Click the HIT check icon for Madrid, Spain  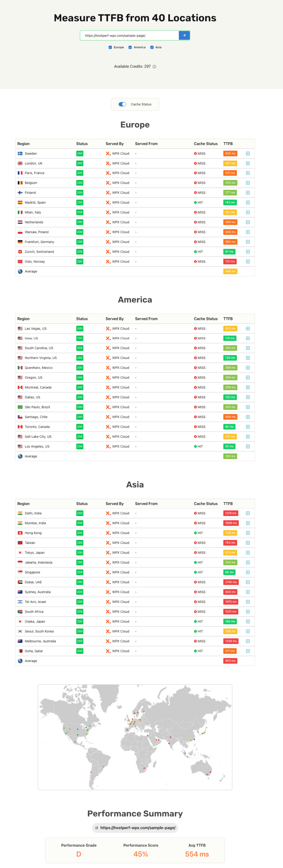pyautogui.click(x=195, y=202)
